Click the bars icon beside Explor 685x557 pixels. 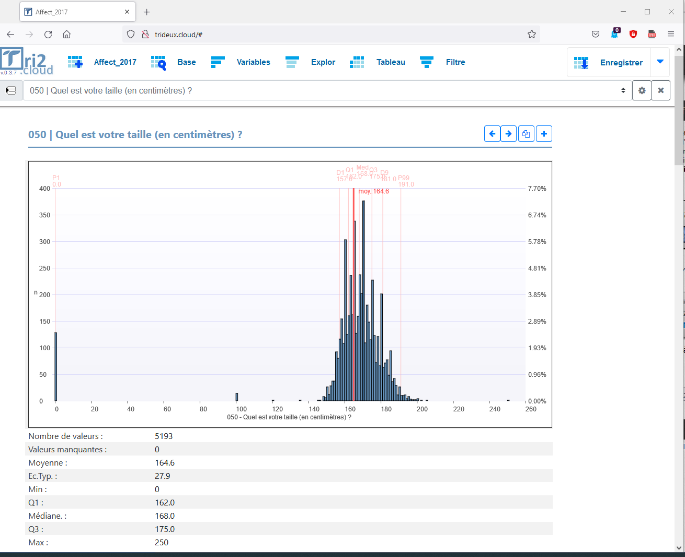[292, 62]
